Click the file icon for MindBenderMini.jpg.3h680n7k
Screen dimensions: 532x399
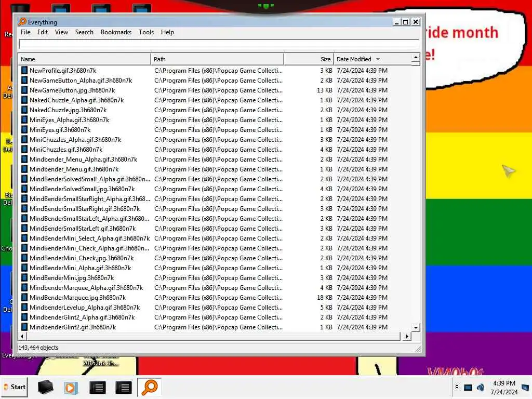[x=24, y=277]
